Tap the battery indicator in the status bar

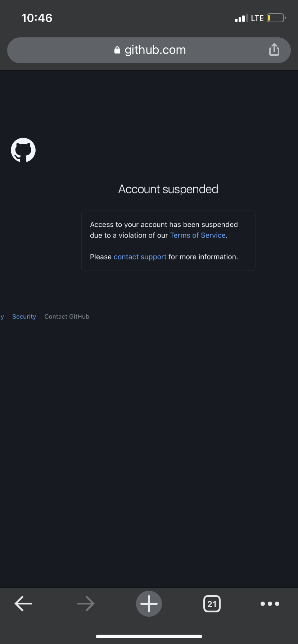point(275,18)
